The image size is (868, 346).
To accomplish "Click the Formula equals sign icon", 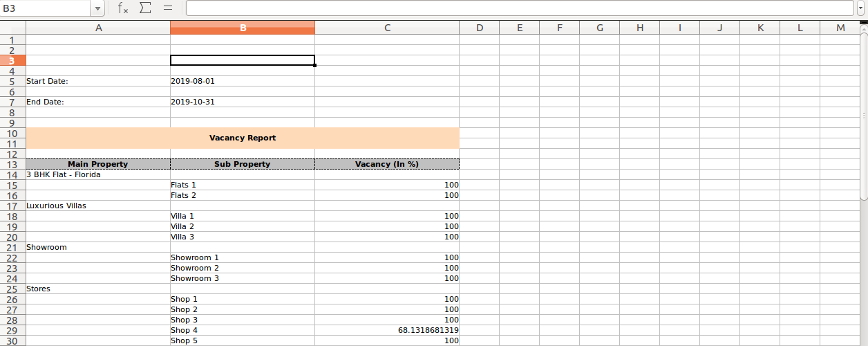I will coord(167,8).
